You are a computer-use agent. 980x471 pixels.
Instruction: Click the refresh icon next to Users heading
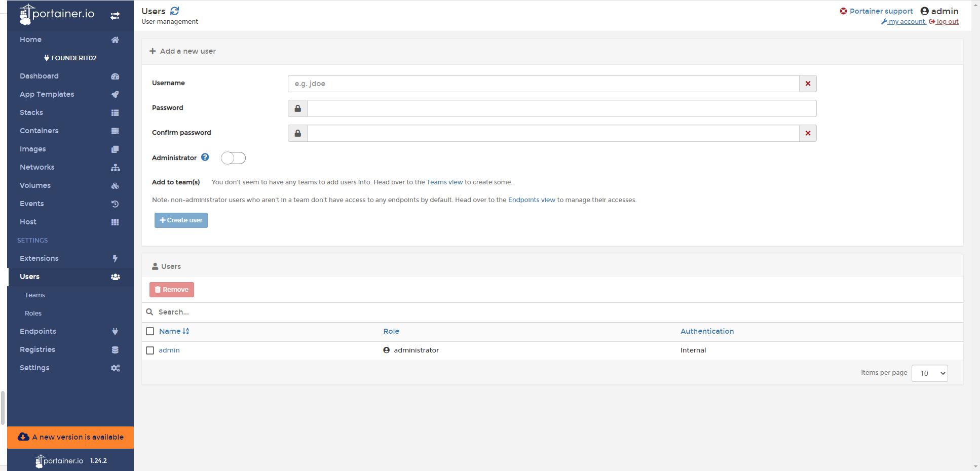[x=174, y=11]
